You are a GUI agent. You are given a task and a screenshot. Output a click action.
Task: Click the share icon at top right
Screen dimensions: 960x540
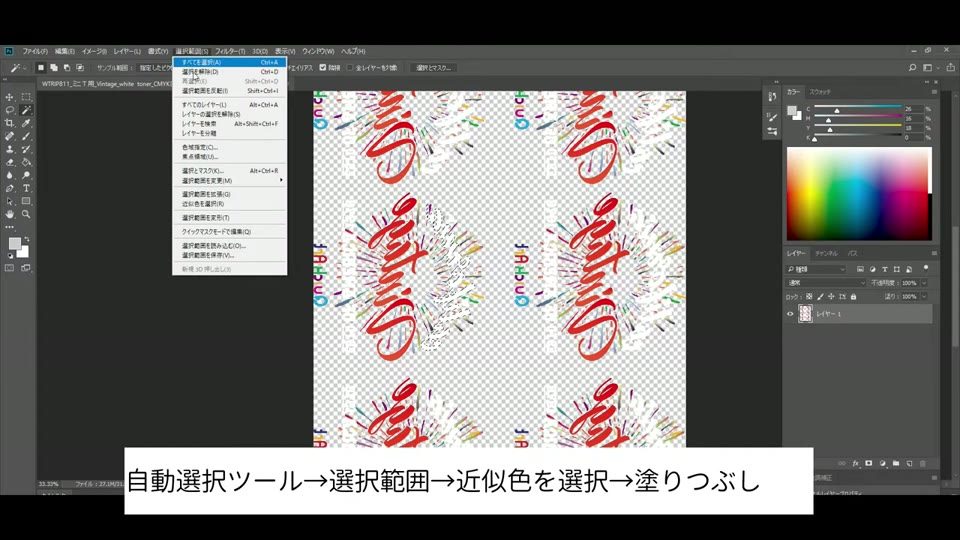[950, 67]
